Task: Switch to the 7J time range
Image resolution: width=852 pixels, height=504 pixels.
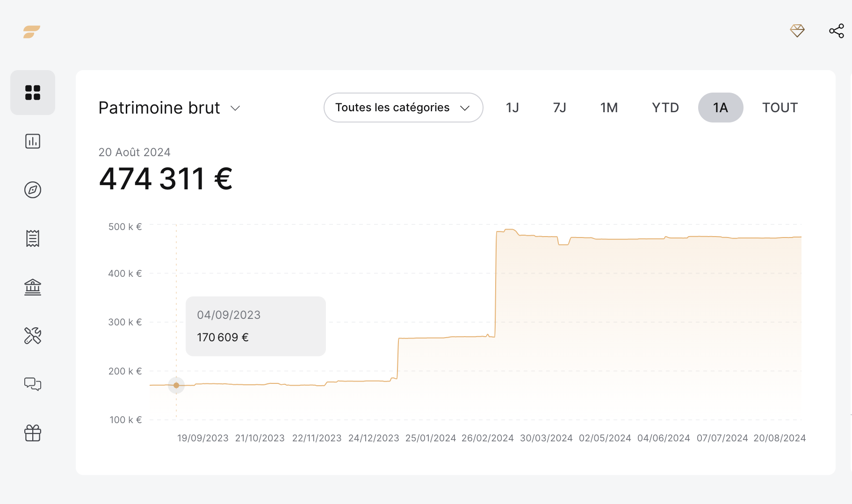Action: tap(560, 108)
